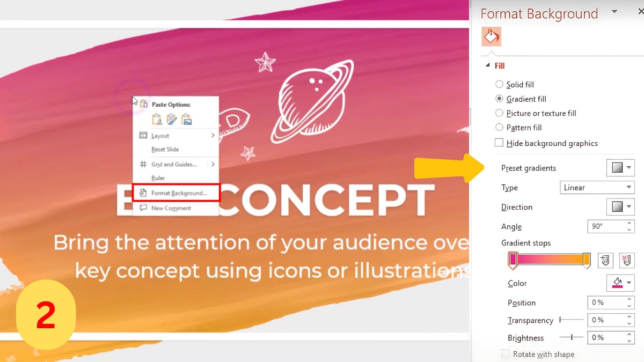Open the Type dropdown showing Linear
644x362 pixels.
tap(597, 187)
